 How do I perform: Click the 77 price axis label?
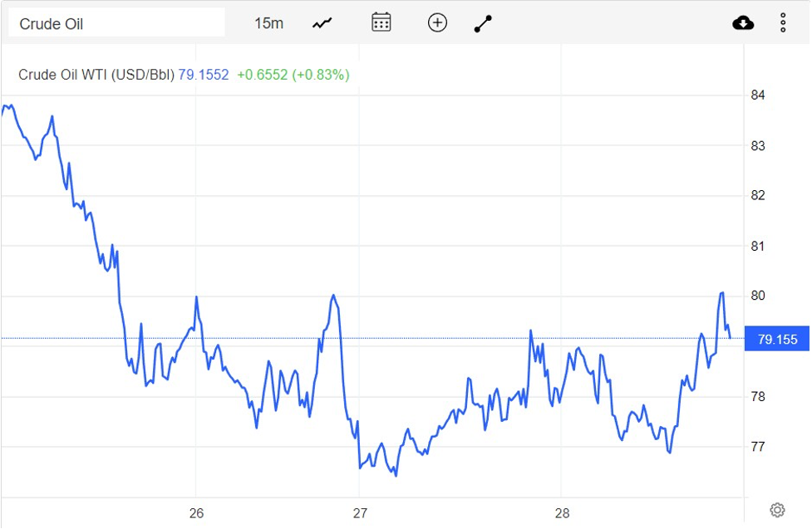coord(758,447)
